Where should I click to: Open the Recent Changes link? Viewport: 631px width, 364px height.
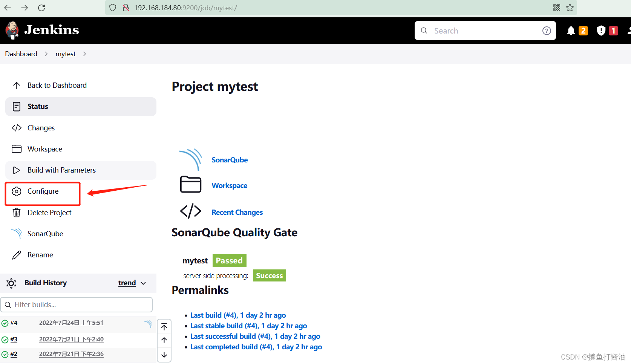[237, 212]
